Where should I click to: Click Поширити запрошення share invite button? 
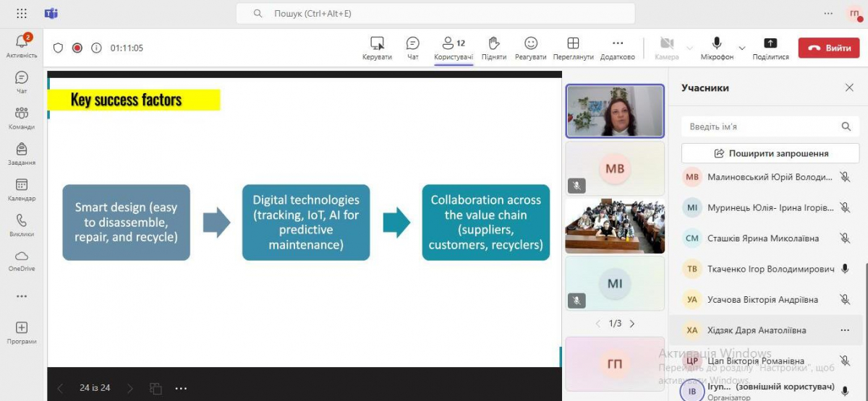(771, 153)
